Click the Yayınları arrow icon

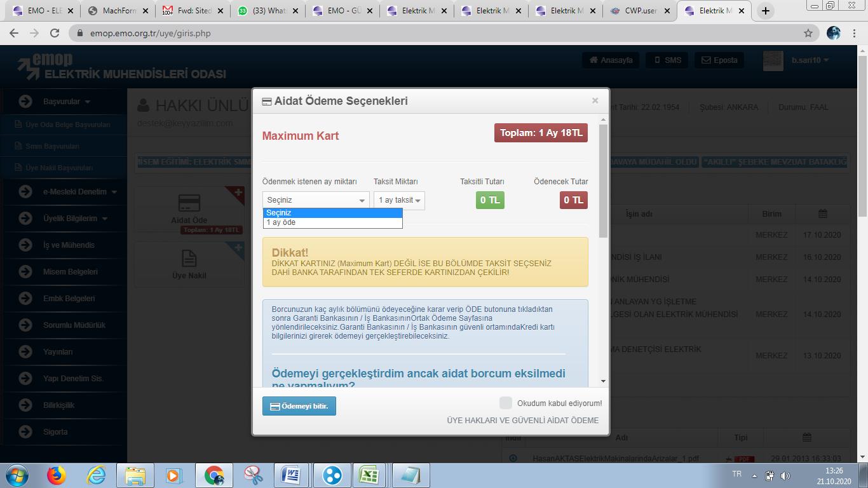25,351
